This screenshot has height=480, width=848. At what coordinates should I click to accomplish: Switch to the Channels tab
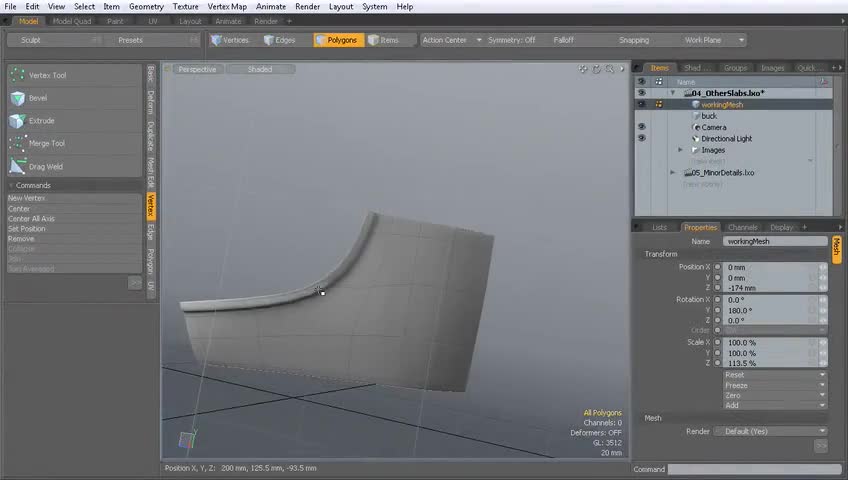tap(742, 227)
